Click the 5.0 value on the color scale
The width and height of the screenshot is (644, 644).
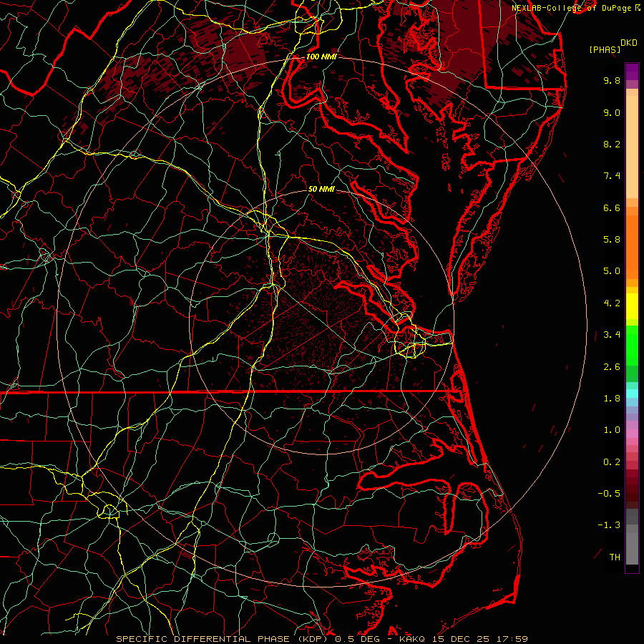(x=612, y=271)
